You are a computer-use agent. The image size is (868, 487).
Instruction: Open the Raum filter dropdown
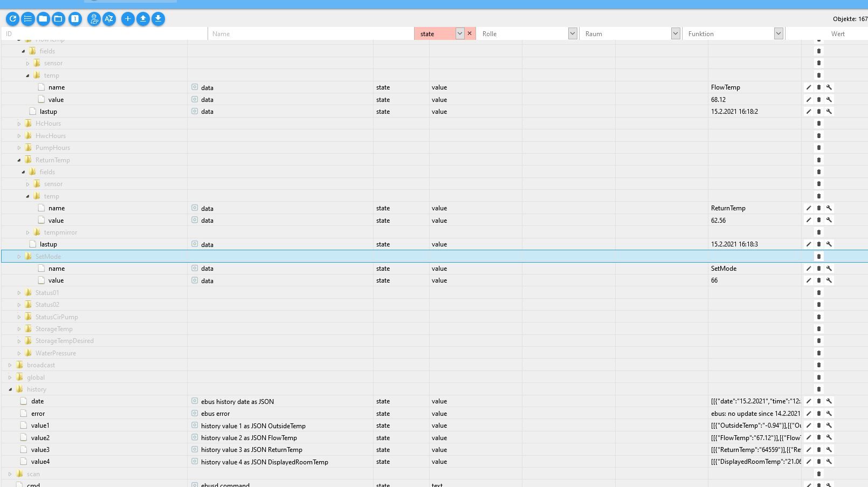675,33
